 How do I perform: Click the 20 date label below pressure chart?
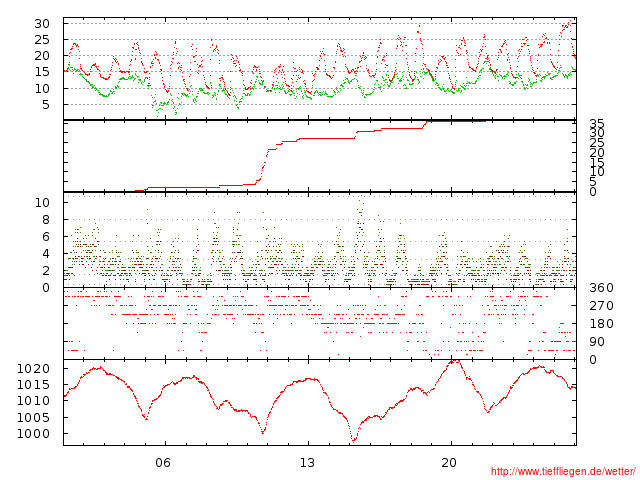coord(449,463)
